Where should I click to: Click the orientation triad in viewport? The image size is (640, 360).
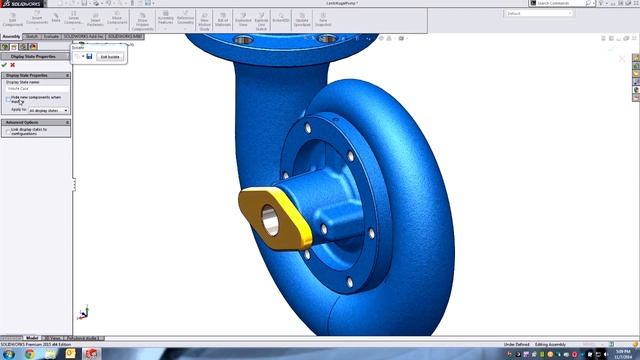click(83, 312)
